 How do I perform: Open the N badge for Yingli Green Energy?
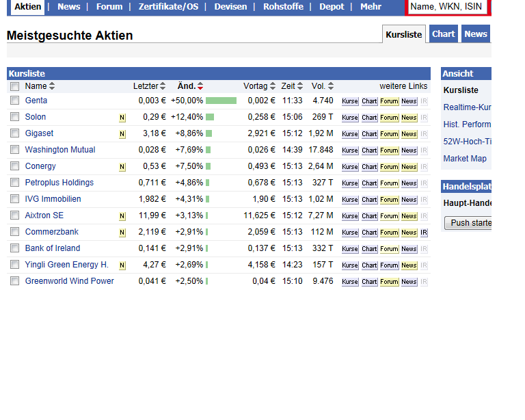tap(122, 265)
